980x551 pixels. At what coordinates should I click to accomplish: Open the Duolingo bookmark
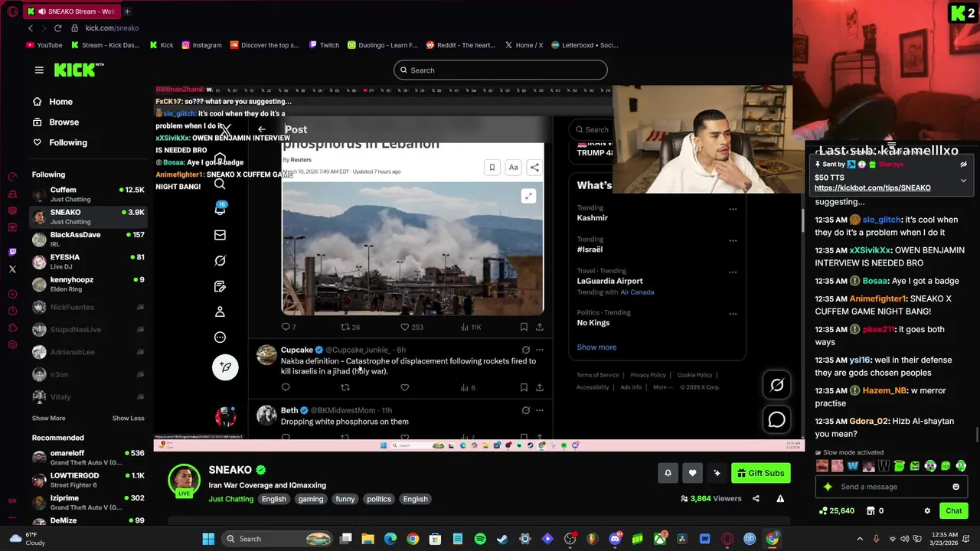(x=382, y=45)
